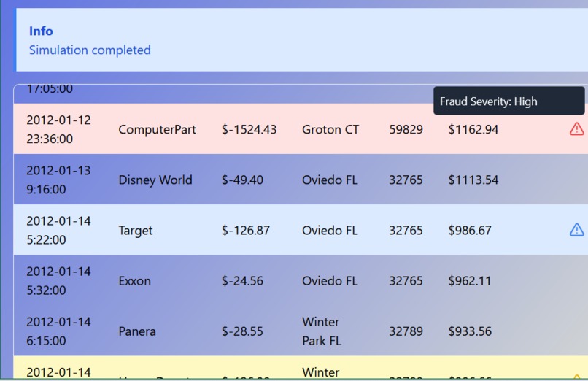Select the Target merchant cell

[x=136, y=230]
